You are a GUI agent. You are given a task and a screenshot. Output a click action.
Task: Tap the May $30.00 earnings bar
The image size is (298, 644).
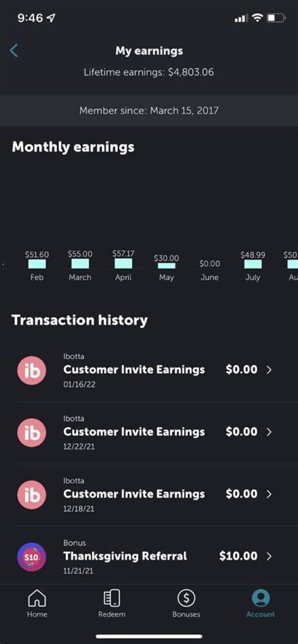pos(166,265)
